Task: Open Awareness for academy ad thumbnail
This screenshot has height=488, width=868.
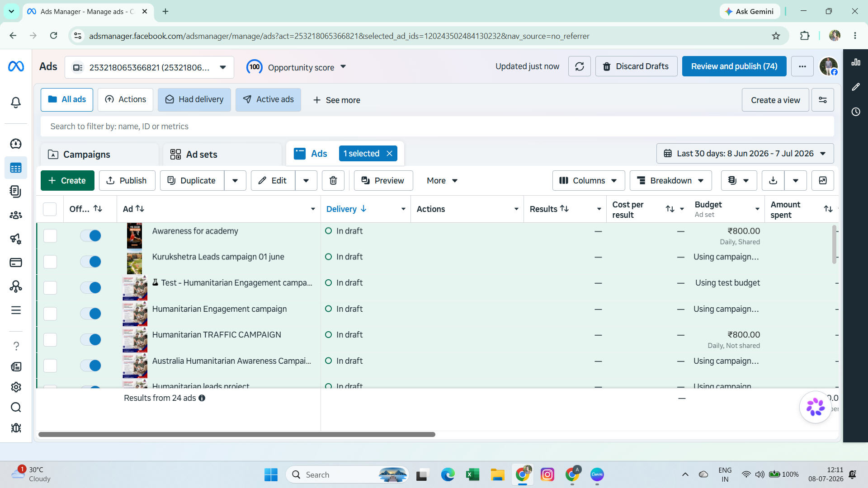Action: pyautogui.click(x=134, y=235)
